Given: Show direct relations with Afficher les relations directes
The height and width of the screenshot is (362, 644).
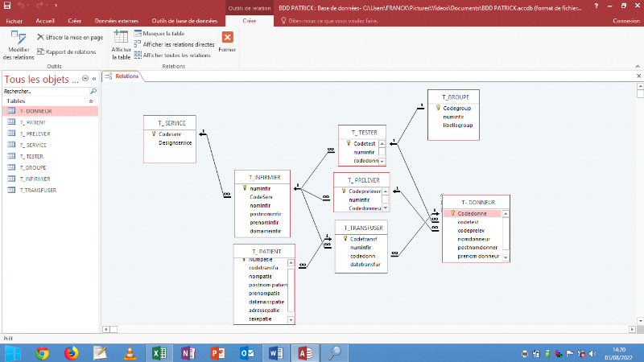Looking at the screenshot, I should (x=178, y=44).
